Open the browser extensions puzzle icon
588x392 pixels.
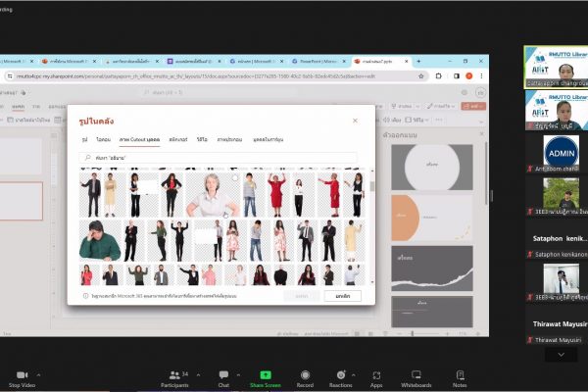click(x=438, y=76)
